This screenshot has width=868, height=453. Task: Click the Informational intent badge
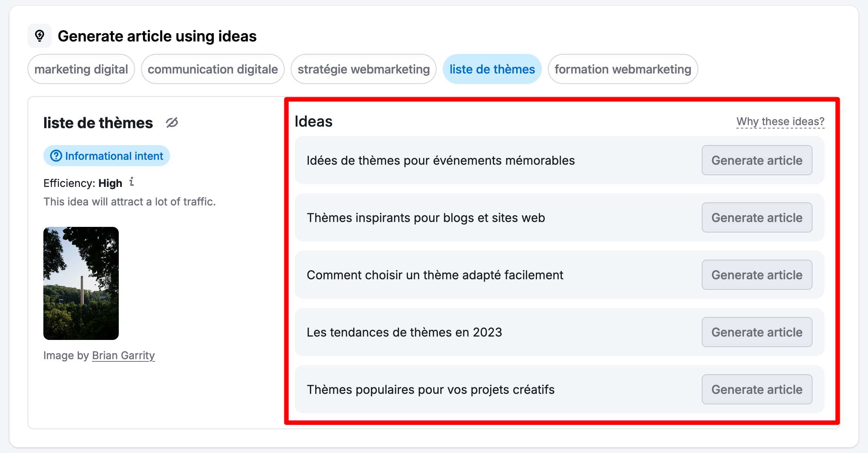pyautogui.click(x=107, y=156)
